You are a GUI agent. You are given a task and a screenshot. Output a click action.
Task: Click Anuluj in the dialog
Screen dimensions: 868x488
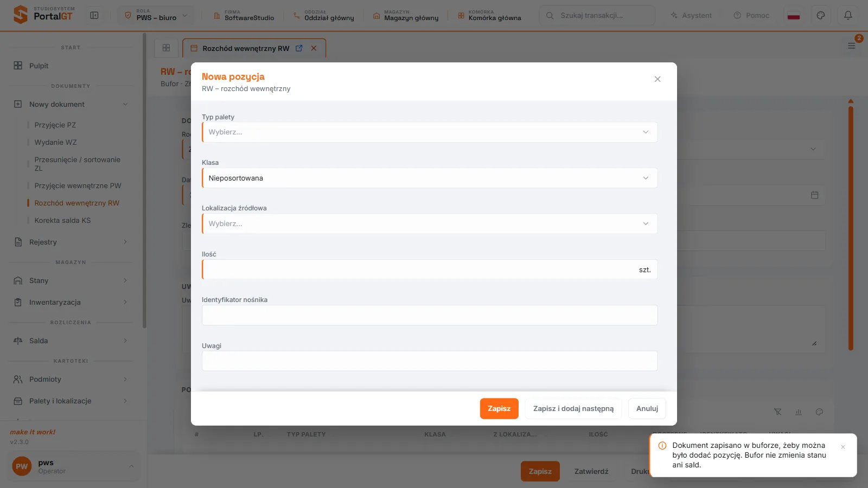(x=647, y=408)
